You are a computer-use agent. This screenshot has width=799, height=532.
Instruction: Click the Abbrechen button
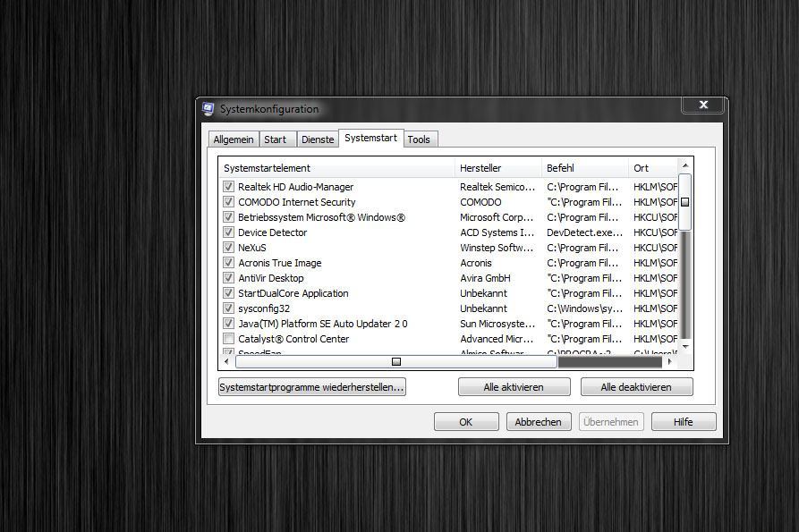coord(539,422)
